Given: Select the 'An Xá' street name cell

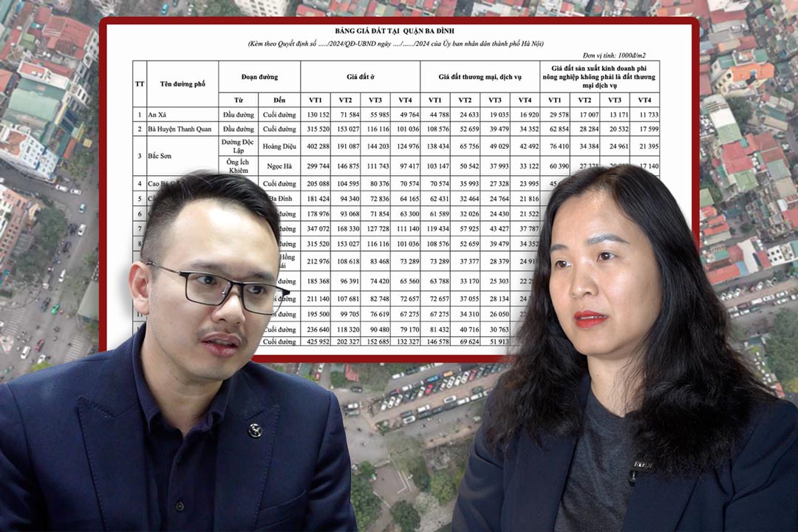Looking at the screenshot, I should point(160,115).
